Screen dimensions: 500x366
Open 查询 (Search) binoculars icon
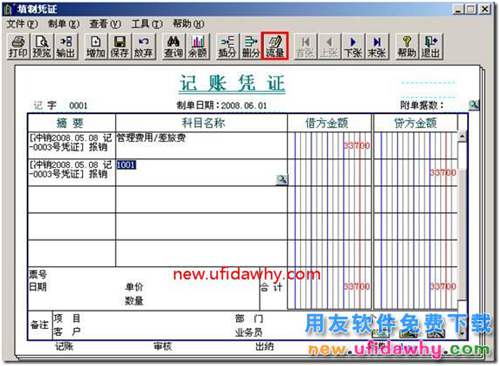click(x=173, y=46)
